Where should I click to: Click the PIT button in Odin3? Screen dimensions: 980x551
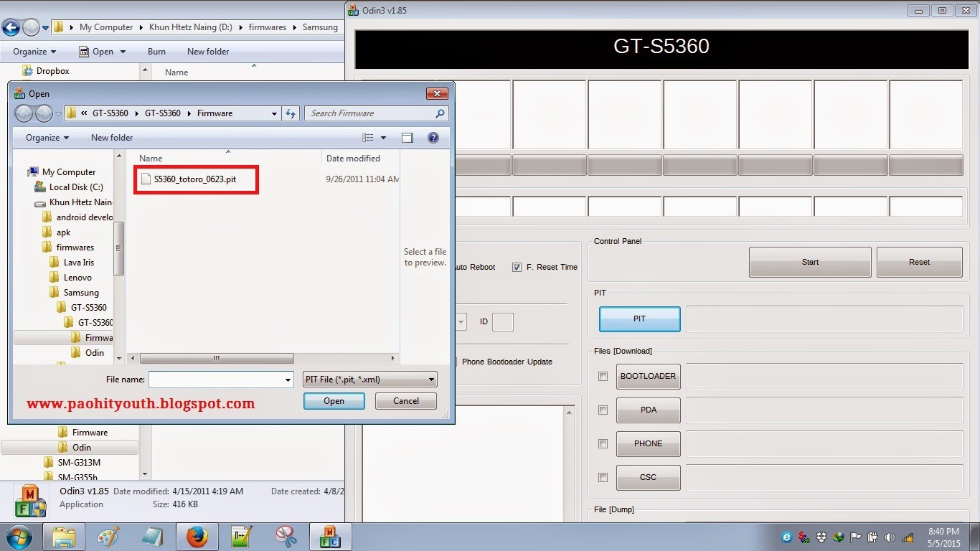pyautogui.click(x=639, y=319)
